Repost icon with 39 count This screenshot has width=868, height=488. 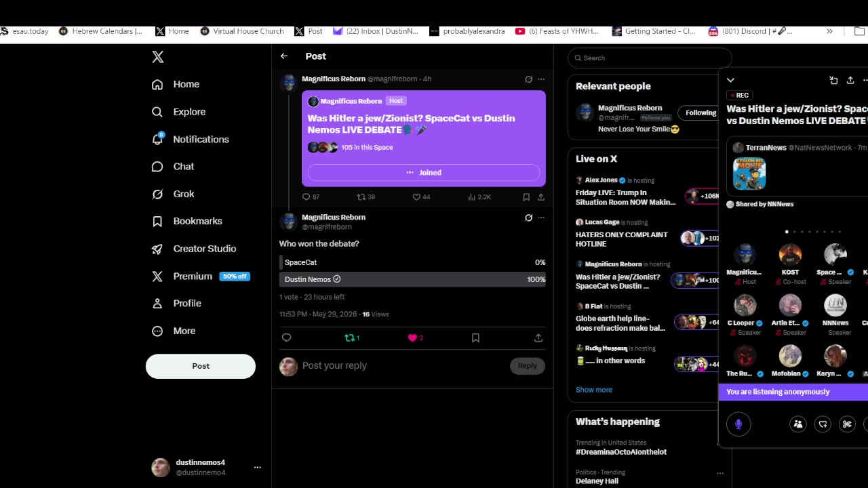coord(366,197)
